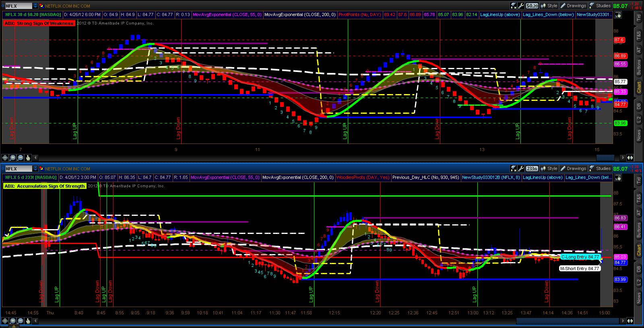The image size is (644, 328).
Task: Click NewStudy03301 label in top chart legend
Action: point(594,14)
